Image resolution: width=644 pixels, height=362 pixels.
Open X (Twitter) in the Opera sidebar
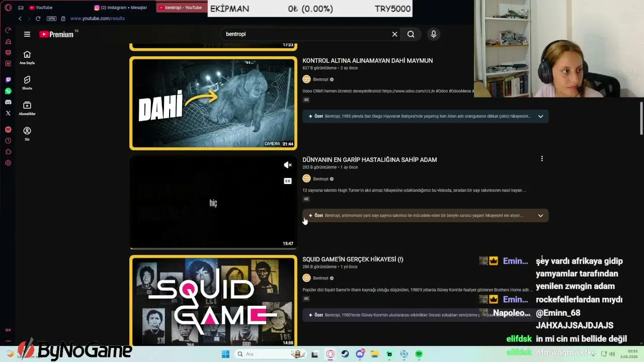click(x=8, y=113)
